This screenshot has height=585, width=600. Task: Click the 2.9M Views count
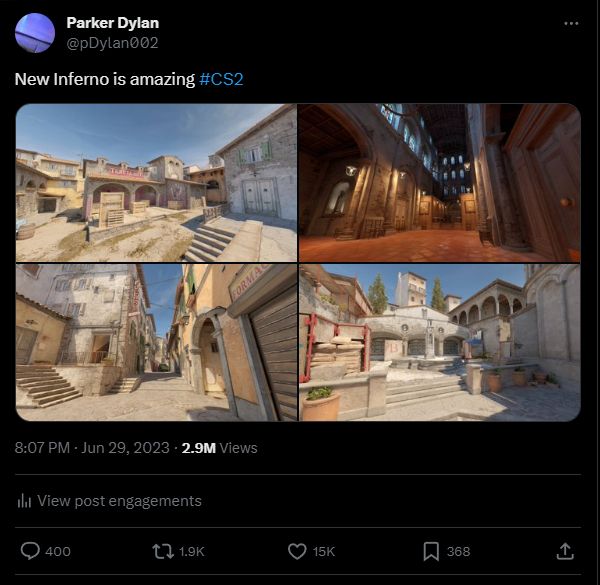tap(219, 448)
